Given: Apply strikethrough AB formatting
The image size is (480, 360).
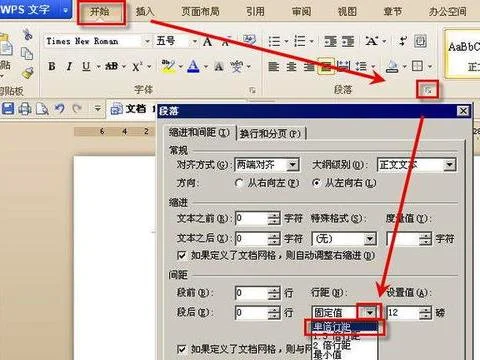Looking at the screenshot, I should click(x=112, y=66).
